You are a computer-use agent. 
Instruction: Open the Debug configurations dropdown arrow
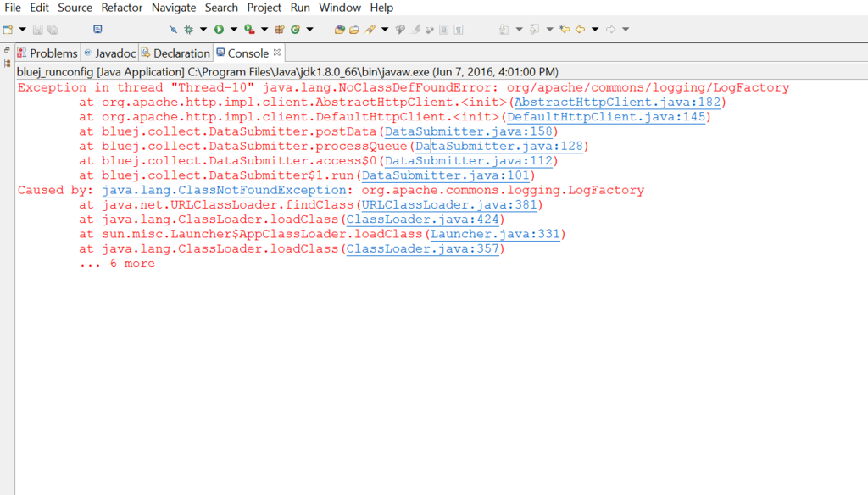click(203, 30)
